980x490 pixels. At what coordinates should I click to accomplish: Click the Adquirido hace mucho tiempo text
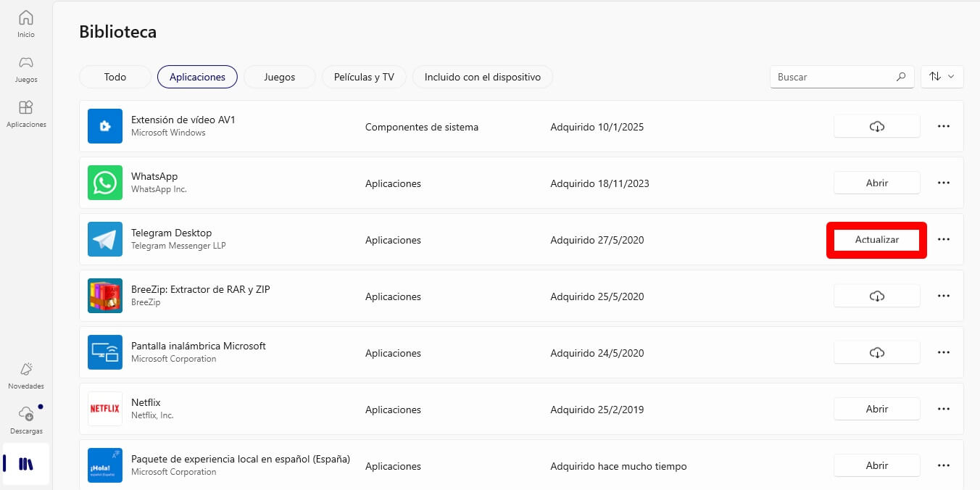(x=618, y=466)
